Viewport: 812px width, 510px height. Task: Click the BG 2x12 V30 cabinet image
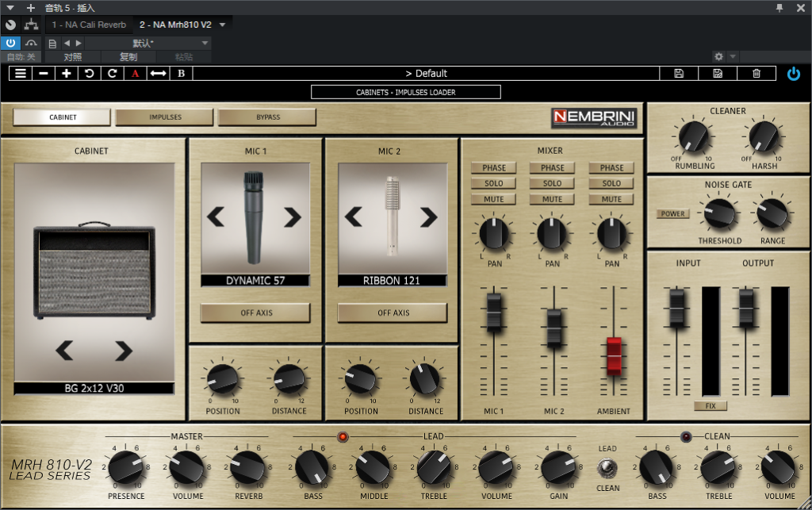pyautogui.click(x=94, y=270)
